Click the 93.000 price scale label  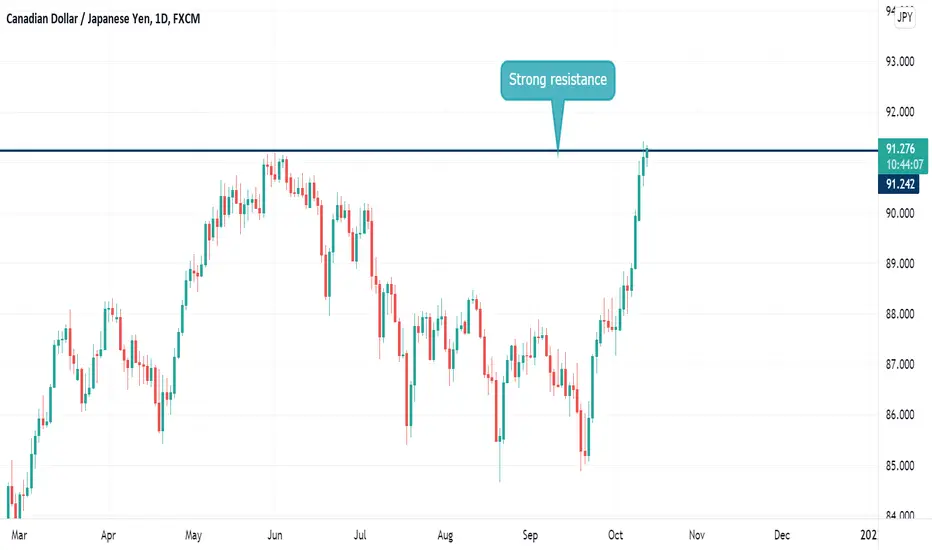(x=900, y=61)
